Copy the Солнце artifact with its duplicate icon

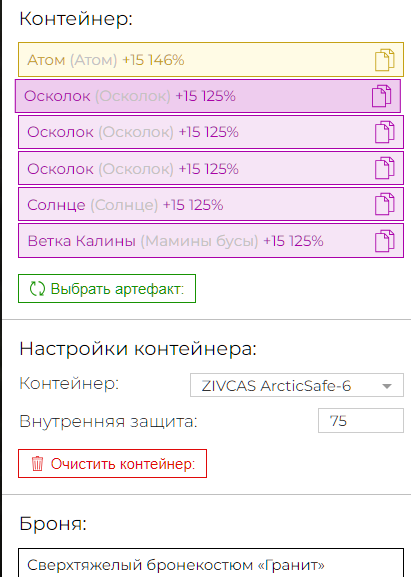[385, 204]
